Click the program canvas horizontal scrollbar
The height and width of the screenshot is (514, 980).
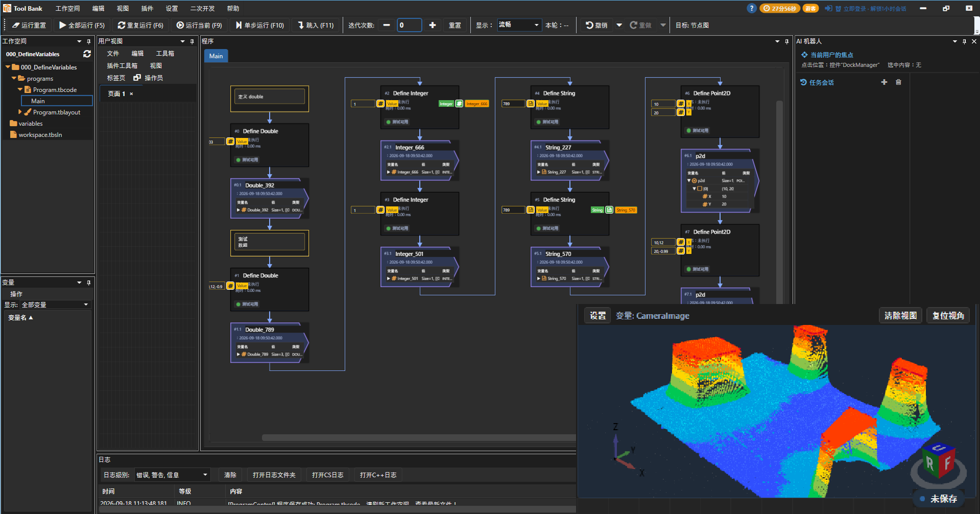point(419,437)
